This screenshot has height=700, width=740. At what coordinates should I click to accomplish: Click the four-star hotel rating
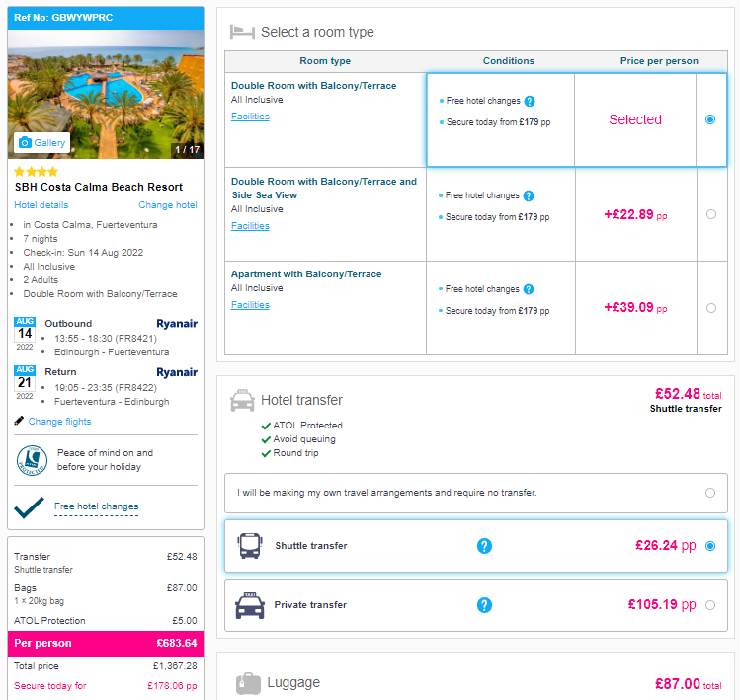pos(37,171)
